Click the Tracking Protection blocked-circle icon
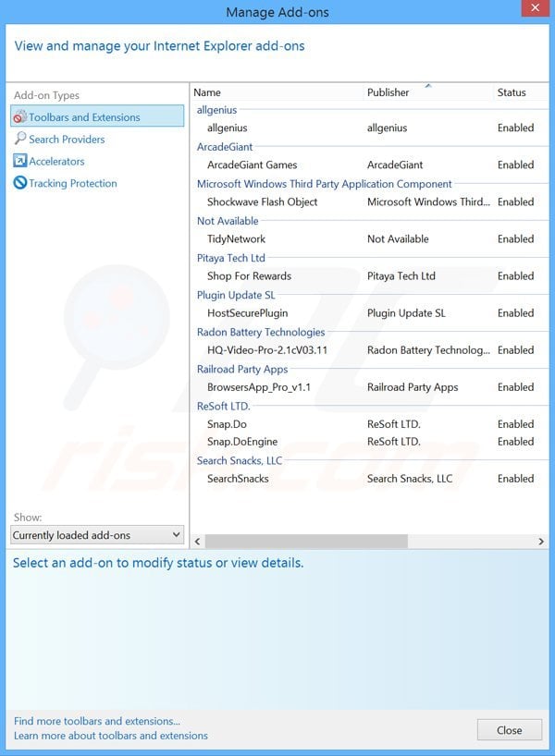555x756 pixels. tap(19, 183)
